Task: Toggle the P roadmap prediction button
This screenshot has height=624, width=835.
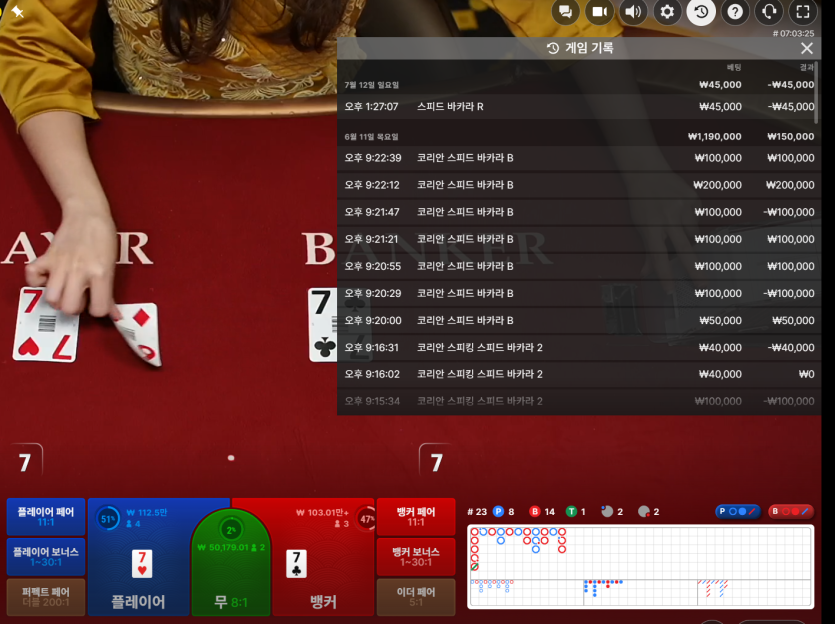Action: [738, 511]
